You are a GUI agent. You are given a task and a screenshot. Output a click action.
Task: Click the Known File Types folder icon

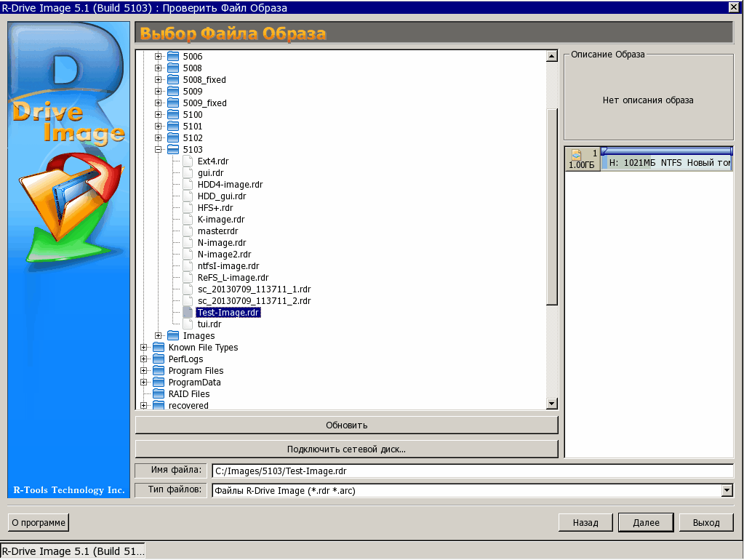[159, 348]
